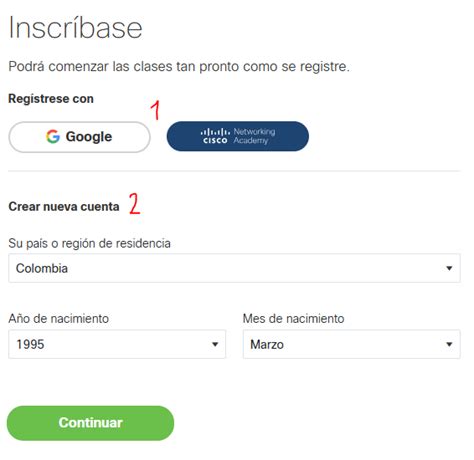The image size is (474, 460).
Task: Click the Su país o región label
Action: coord(90,244)
